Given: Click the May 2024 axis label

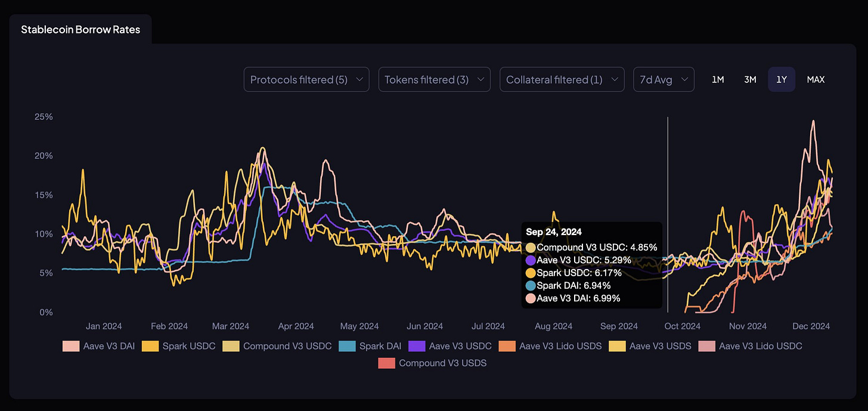Looking at the screenshot, I should pyautogui.click(x=359, y=326).
